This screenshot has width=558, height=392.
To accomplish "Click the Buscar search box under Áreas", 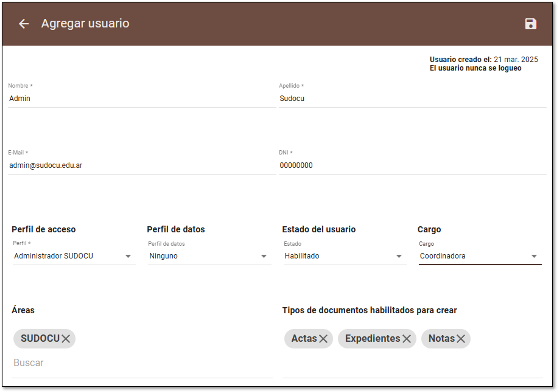I will coord(97,363).
